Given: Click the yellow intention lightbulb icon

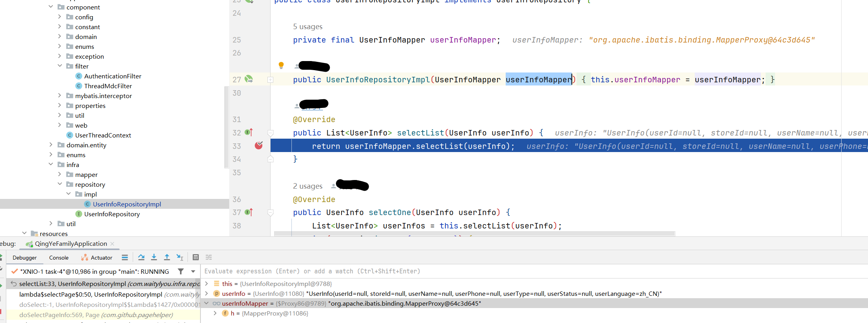Looking at the screenshot, I should point(281,65).
